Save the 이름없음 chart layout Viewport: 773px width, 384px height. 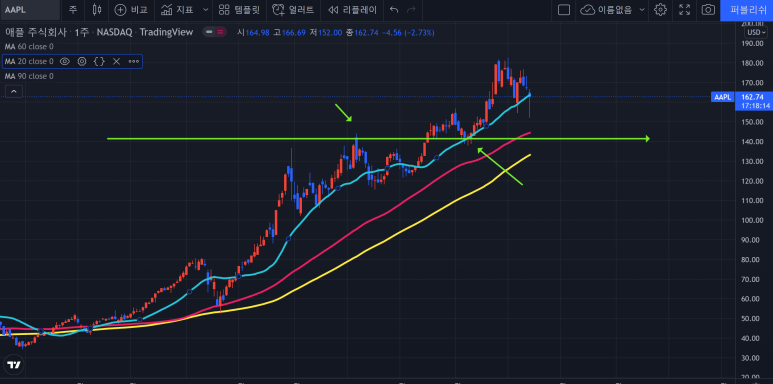point(606,9)
